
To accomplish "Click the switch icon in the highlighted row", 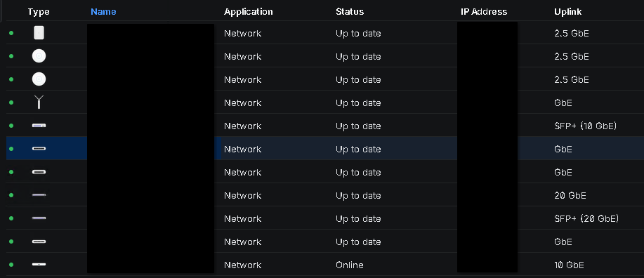I will (x=39, y=149).
